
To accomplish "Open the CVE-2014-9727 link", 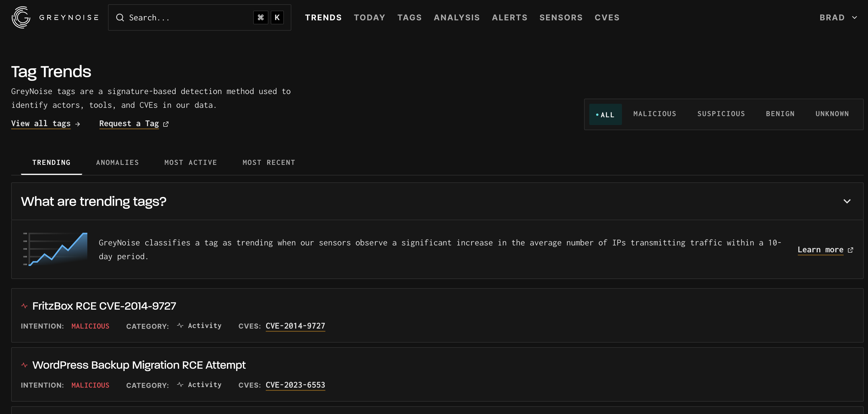I will point(295,326).
